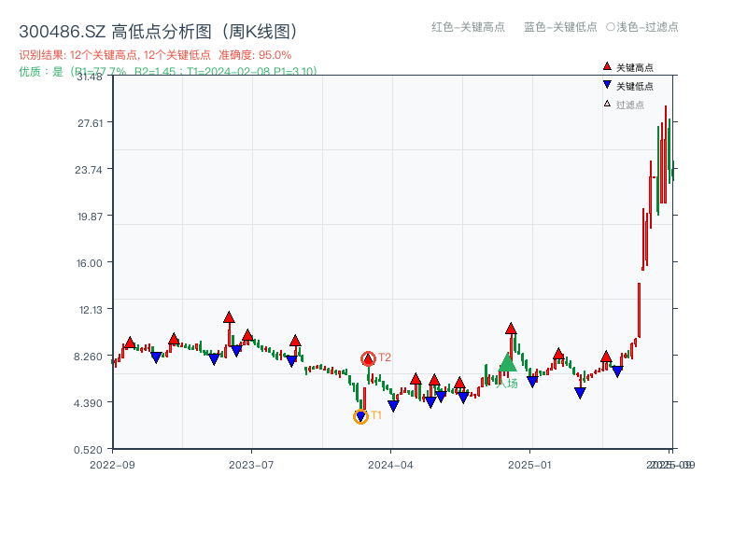Click the 12.13 y-axis label
The width and height of the screenshot is (747, 560).
(x=91, y=310)
